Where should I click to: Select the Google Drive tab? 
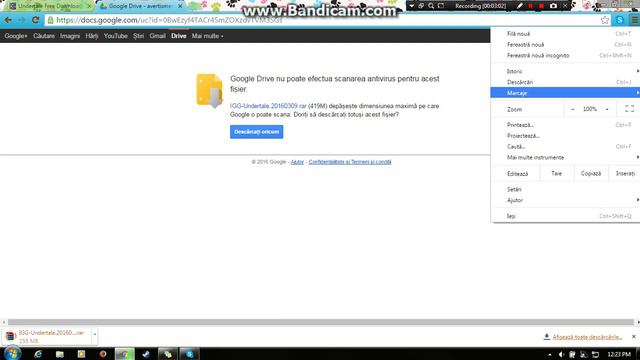coord(140,6)
